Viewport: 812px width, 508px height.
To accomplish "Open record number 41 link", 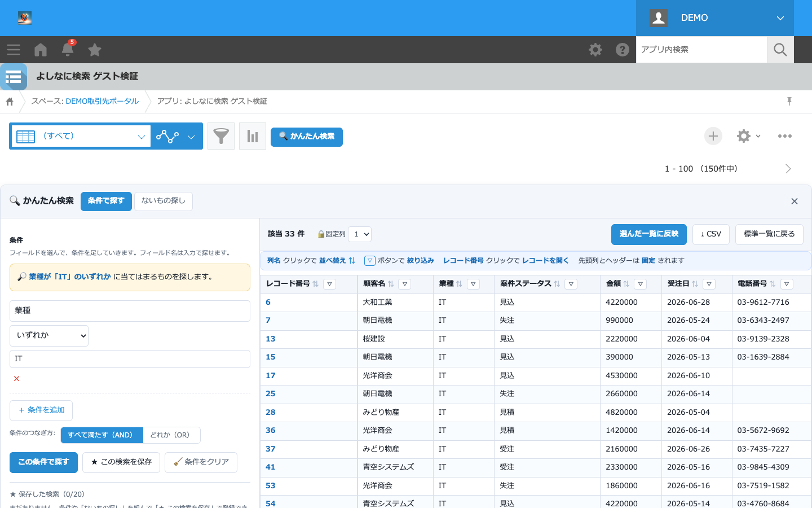I will click(271, 467).
